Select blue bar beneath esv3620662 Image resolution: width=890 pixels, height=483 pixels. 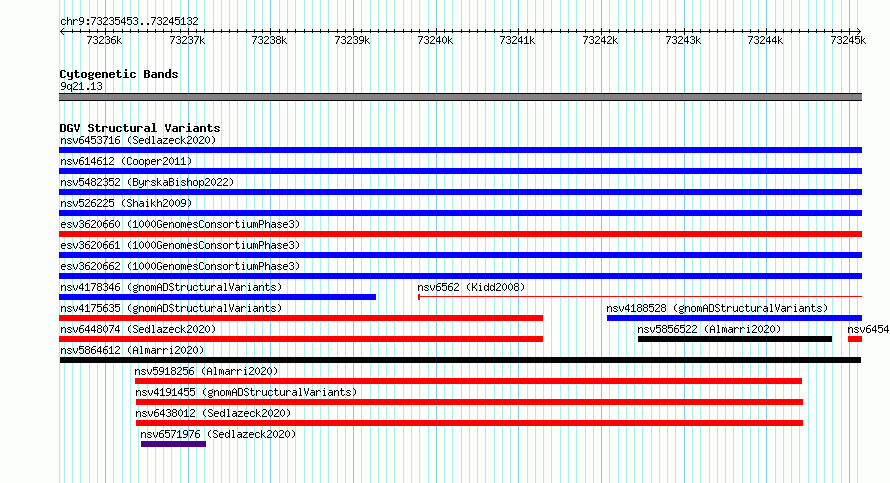pyautogui.click(x=460, y=276)
